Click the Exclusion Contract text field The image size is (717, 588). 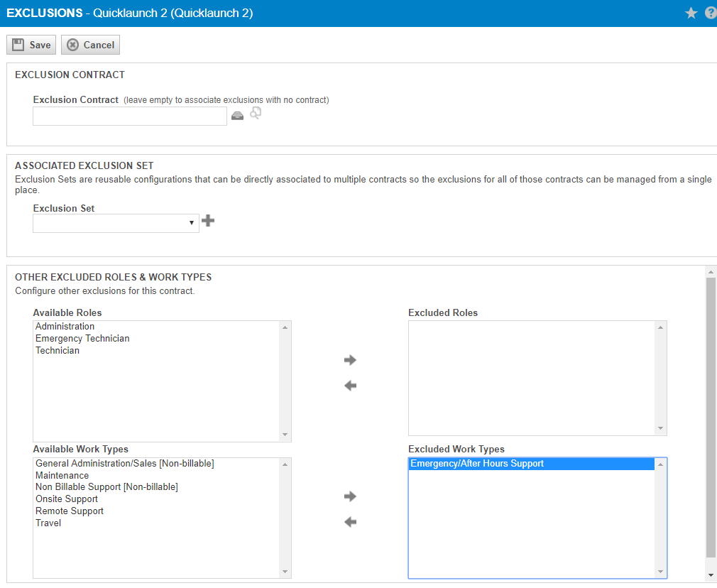(x=130, y=116)
